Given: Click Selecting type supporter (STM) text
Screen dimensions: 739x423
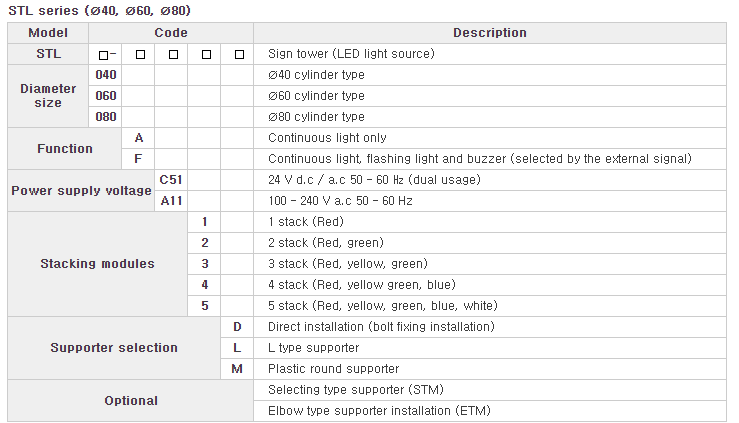Looking at the screenshot, I should point(356,390).
